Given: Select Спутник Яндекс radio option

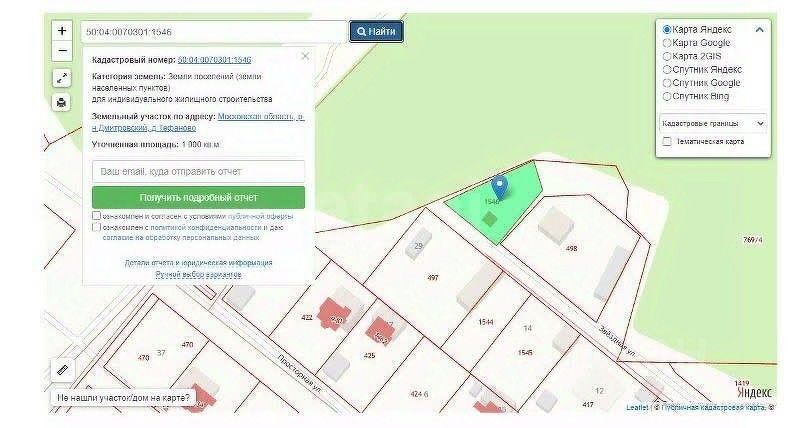Looking at the screenshot, I should [x=667, y=69].
